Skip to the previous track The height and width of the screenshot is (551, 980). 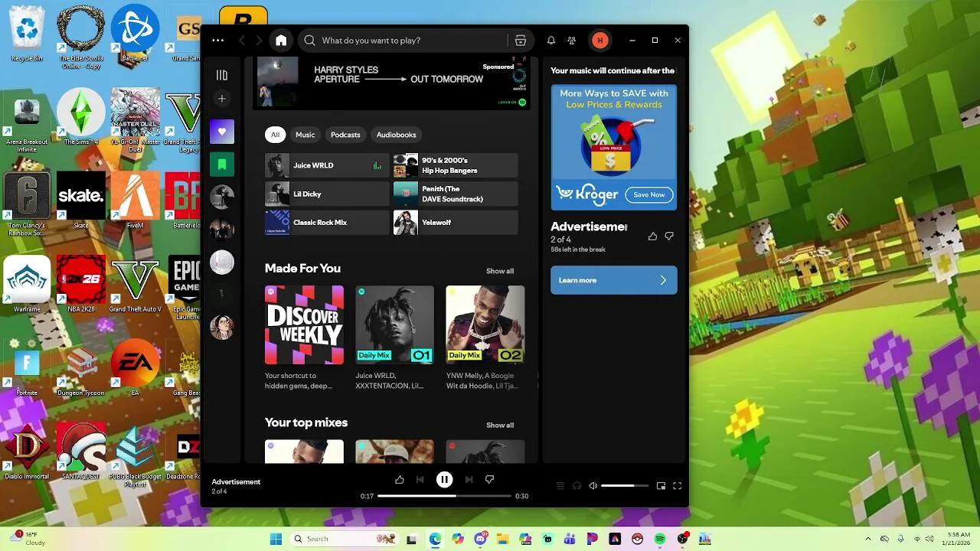click(x=420, y=480)
